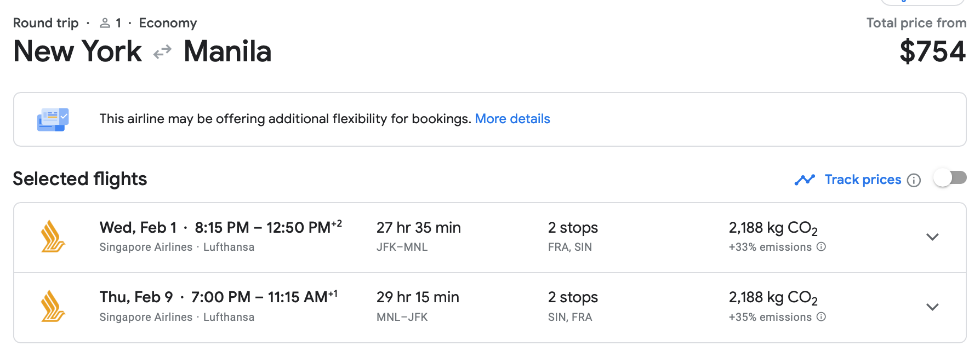Click the Track prices label
This screenshot has width=980, height=357.
[x=863, y=180]
